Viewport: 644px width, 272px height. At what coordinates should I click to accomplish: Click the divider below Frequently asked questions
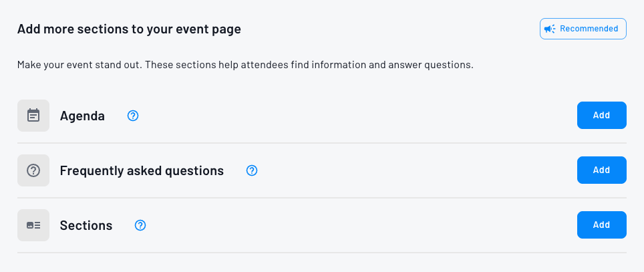[x=322, y=198]
